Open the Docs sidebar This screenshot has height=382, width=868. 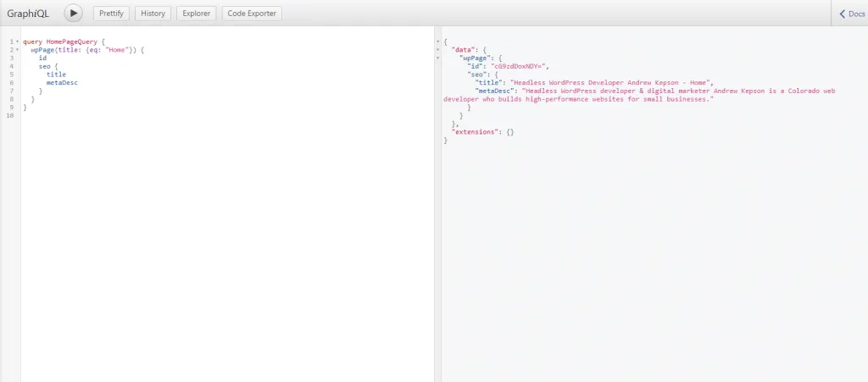[851, 14]
